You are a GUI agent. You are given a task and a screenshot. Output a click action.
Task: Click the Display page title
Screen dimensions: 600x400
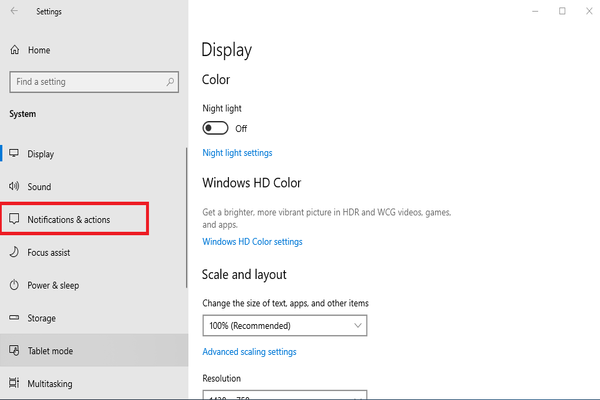[x=227, y=50]
